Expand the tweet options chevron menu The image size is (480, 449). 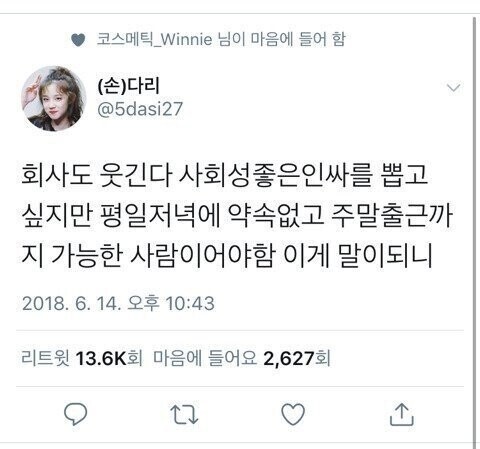point(454,88)
